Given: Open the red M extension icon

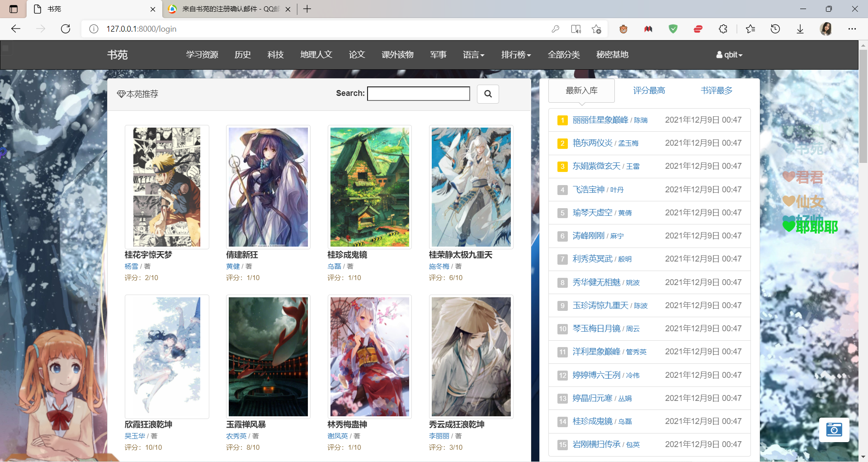Looking at the screenshot, I should [x=648, y=29].
